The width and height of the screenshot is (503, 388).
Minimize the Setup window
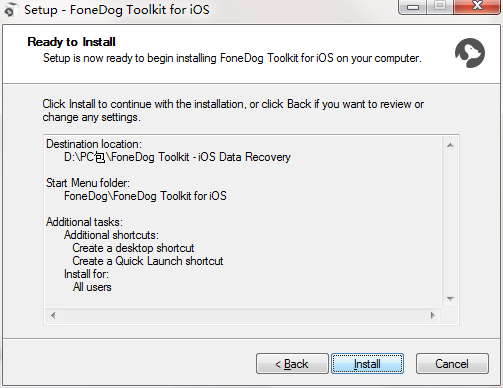click(x=413, y=7)
